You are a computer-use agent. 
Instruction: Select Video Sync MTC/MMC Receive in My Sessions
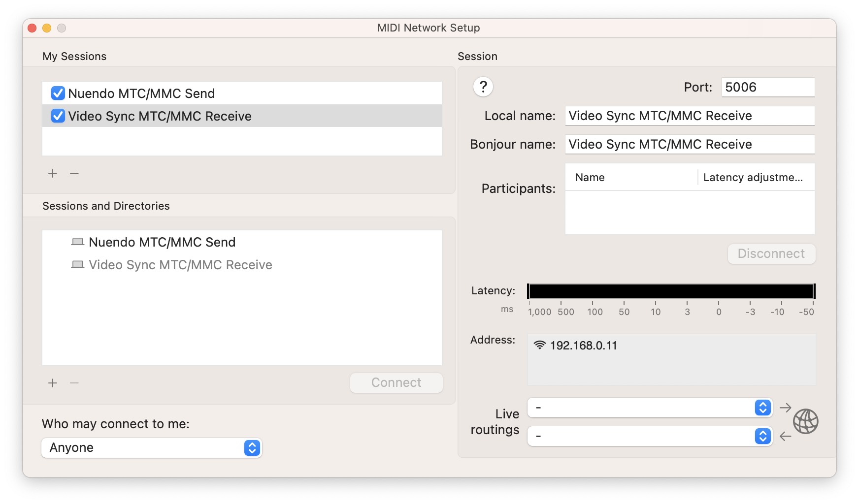click(x=242, y=116)
